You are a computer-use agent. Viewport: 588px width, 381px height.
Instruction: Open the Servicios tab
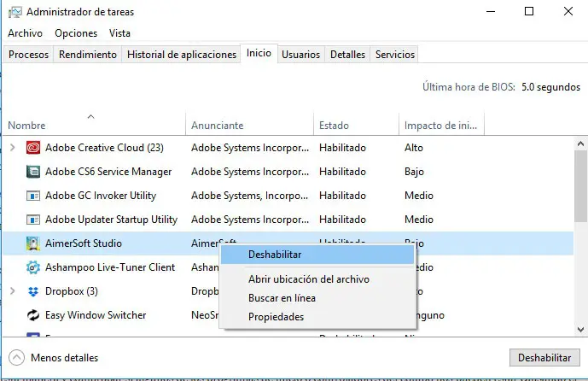point(395,55)
